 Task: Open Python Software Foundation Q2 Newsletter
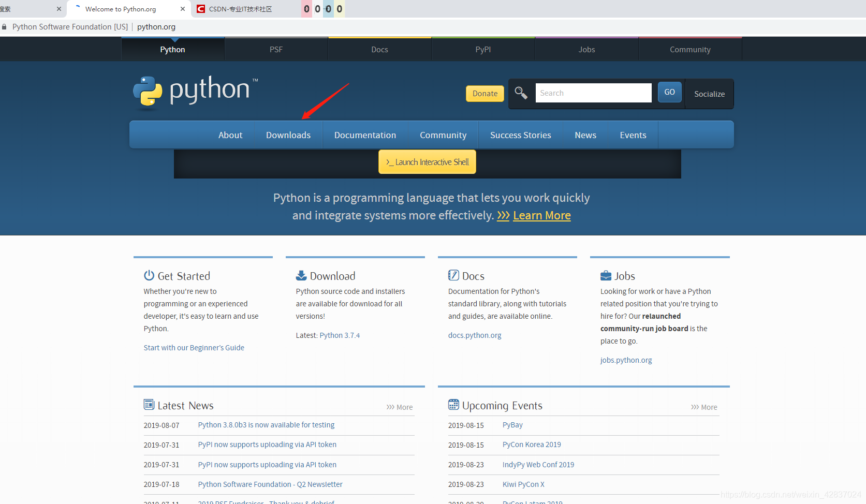click(270, 484)
